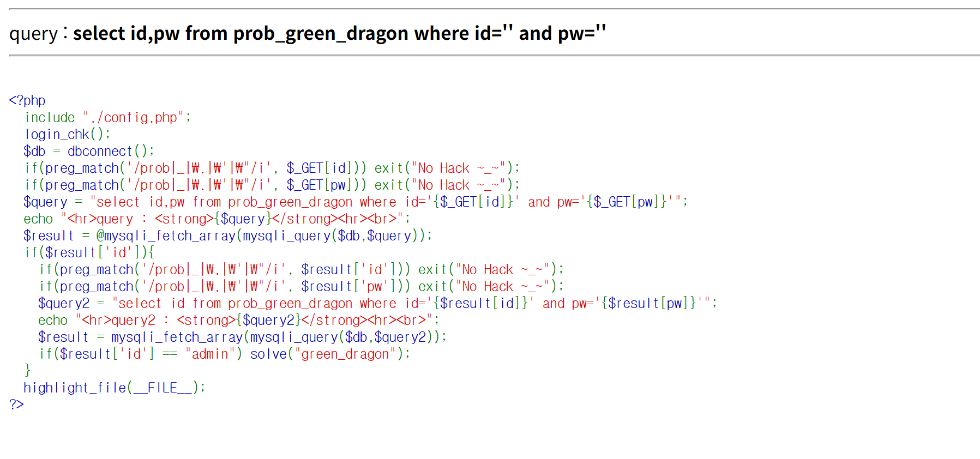This screenshot has height=459, width=980.
Task: Click the login_chk() function call
Action: (x=67, y=134)
